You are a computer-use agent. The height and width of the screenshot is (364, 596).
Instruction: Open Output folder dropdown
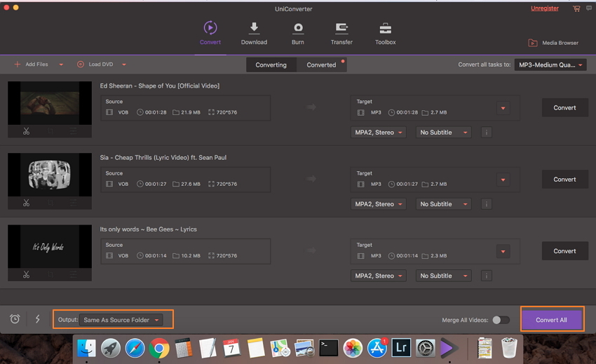(121, 320)
